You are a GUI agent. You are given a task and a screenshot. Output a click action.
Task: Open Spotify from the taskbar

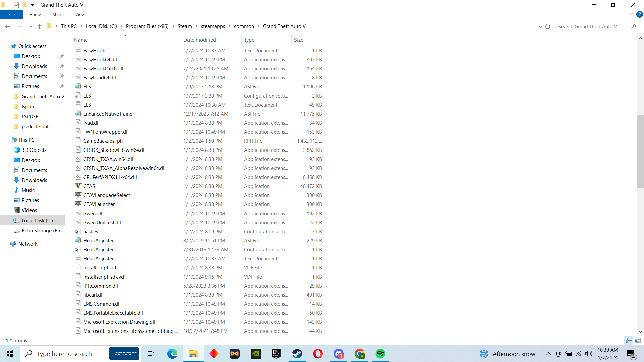point(380,354)
